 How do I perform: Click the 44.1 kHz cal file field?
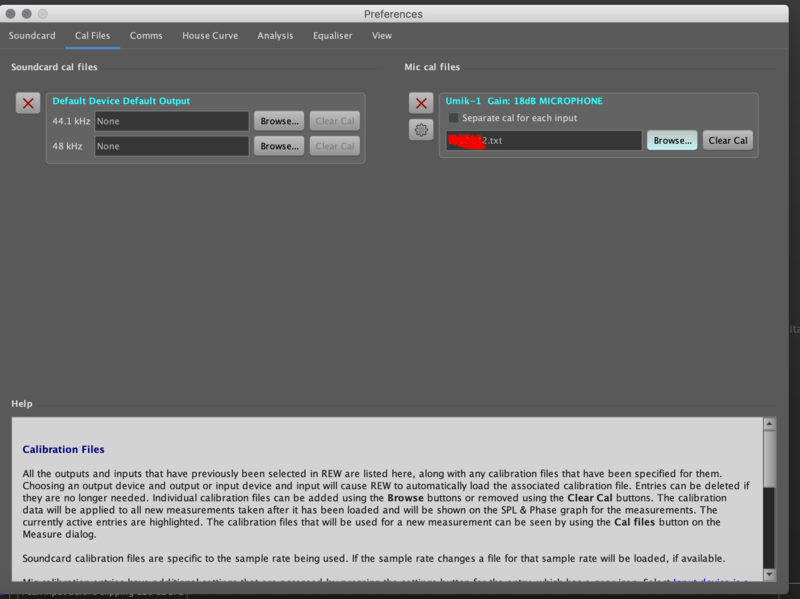171,121
